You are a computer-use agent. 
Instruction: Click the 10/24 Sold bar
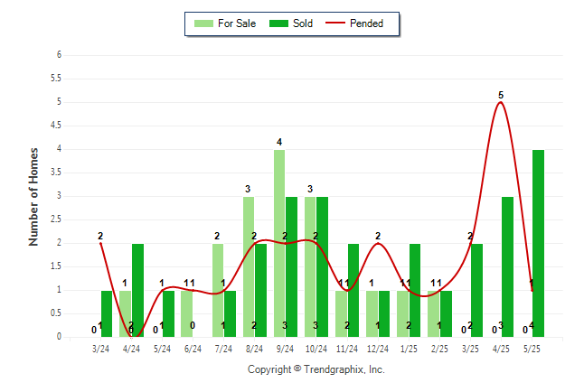point(322,267)
